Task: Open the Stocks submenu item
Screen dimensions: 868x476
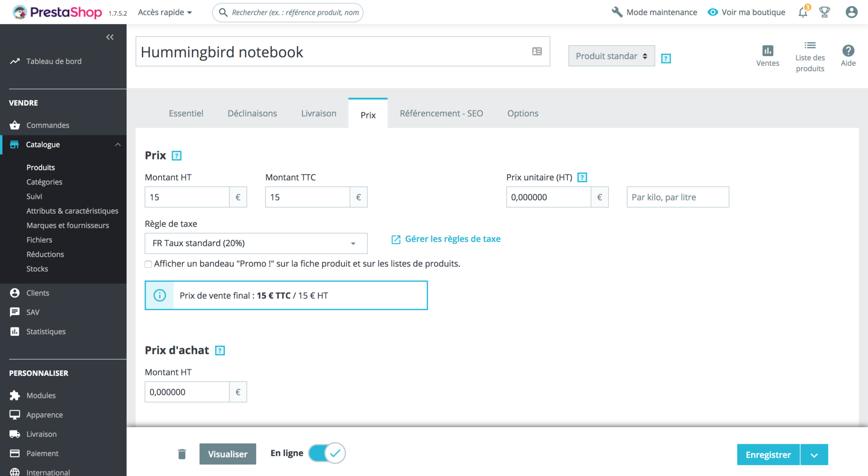Action: 37,269
